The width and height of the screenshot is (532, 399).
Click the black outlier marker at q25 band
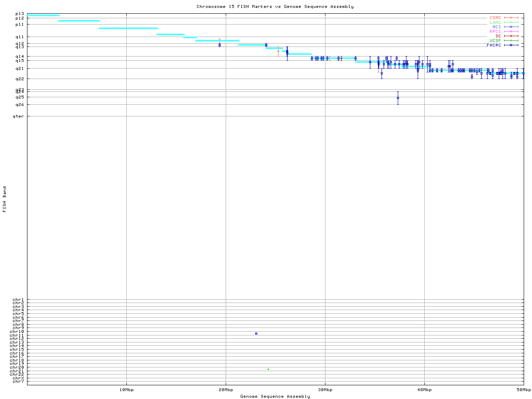398,98
